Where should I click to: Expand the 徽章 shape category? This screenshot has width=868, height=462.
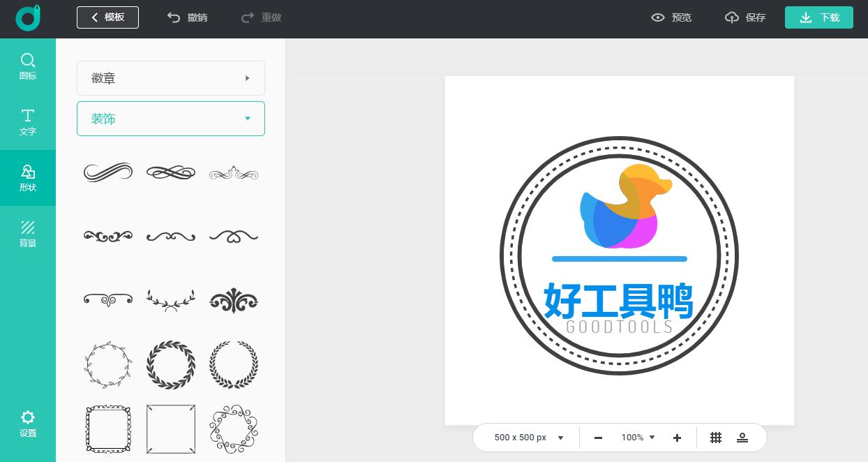coord(171,78)
